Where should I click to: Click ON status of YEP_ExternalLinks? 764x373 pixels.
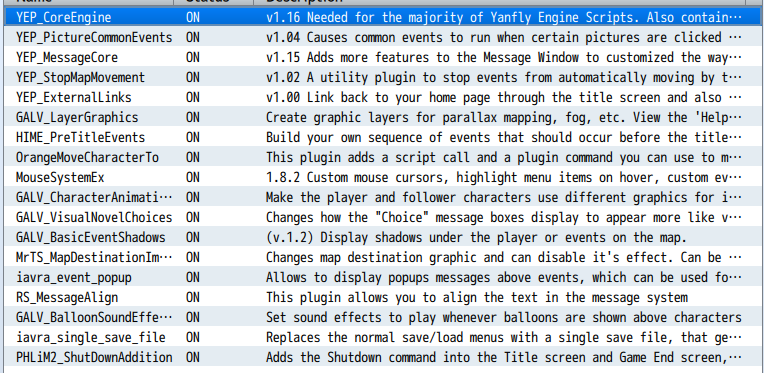point(192,97)
